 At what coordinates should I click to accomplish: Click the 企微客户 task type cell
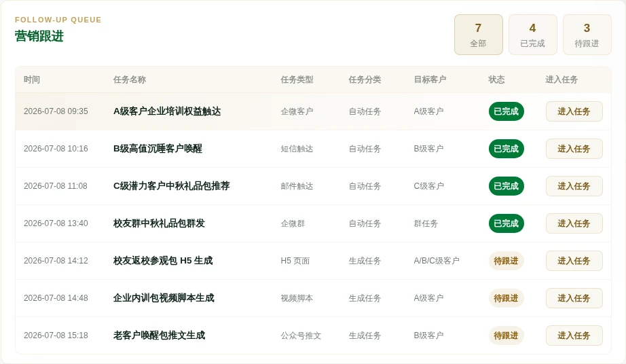[x=297, y=111]
